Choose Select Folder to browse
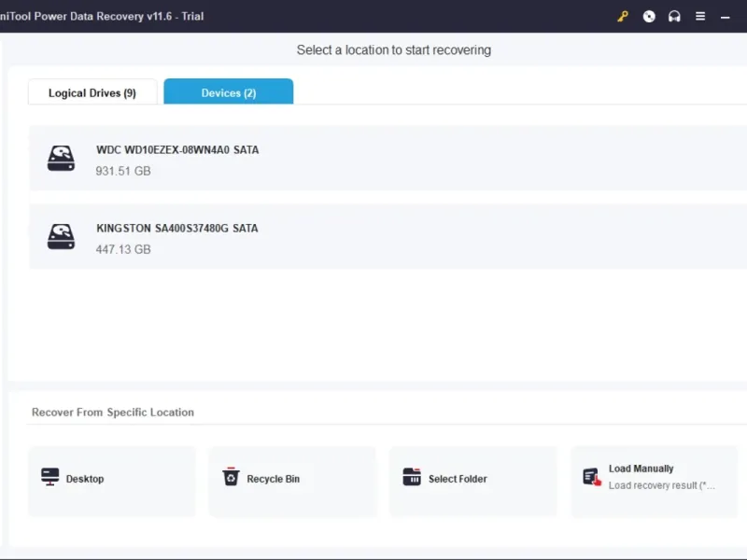 pyautogui.click(x=473, y=482)
